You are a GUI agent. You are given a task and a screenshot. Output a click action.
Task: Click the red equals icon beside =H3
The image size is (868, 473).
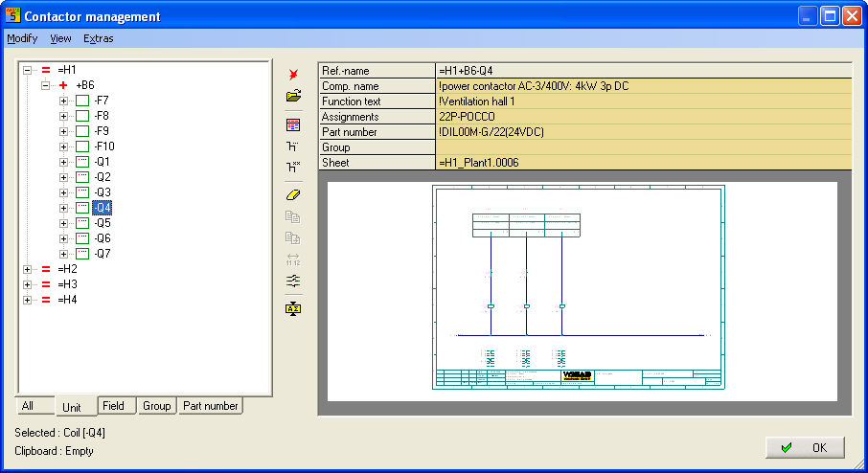pos(46,284)
